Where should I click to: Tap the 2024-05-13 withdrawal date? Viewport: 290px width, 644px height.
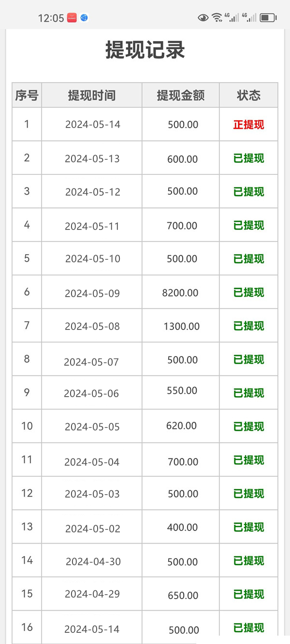point(92,158)
